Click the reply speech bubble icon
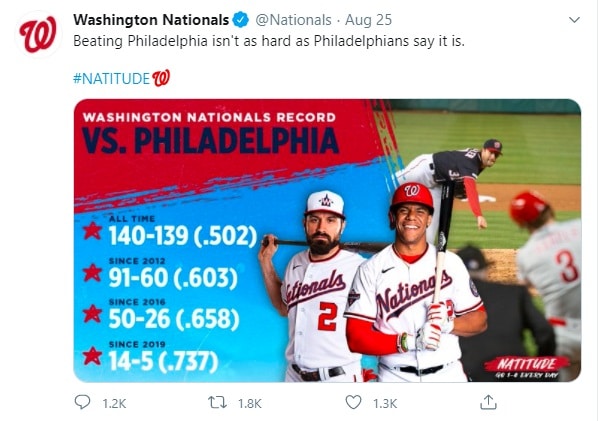Viewport: 601px width, 421px height. [83, 402]
